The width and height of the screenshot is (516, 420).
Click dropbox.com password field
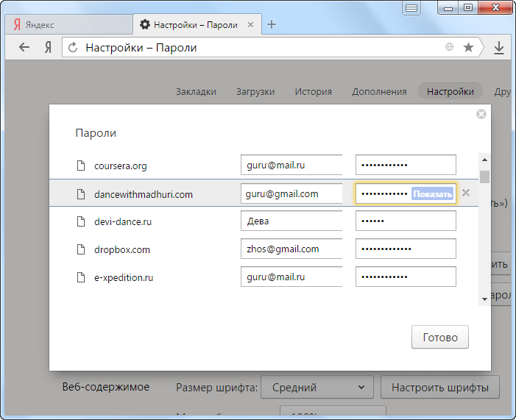click(406, 249)
